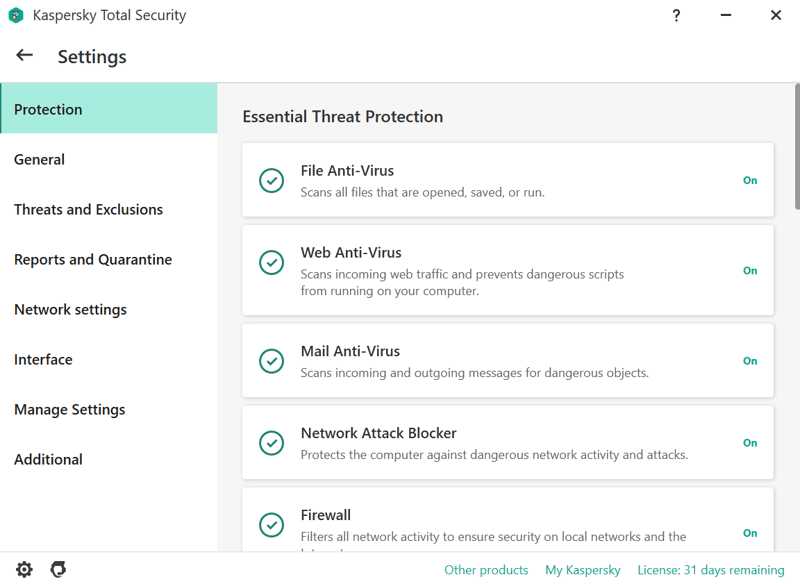Viewport: 800px width, 584px height.
Task: Click the help question mark icon
Action: click(x=676, y=15)
